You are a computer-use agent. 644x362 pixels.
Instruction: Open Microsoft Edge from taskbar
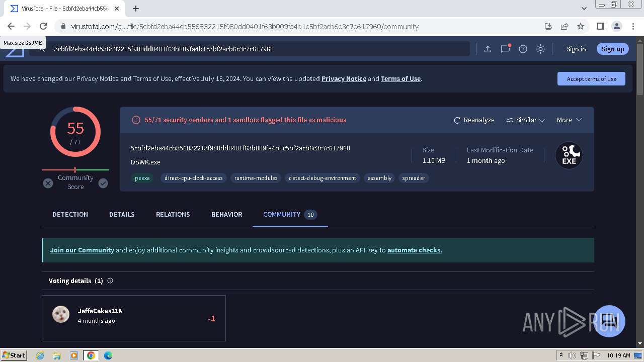[108, 355]
